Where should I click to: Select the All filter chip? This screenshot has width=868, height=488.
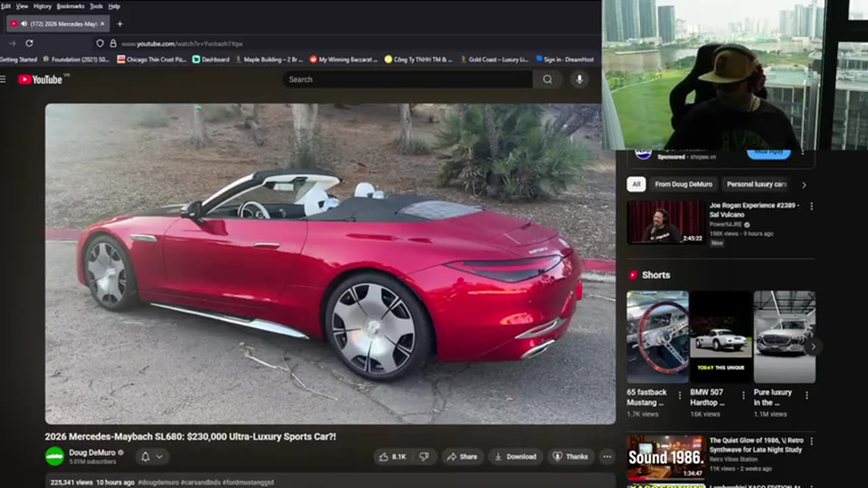636,184
